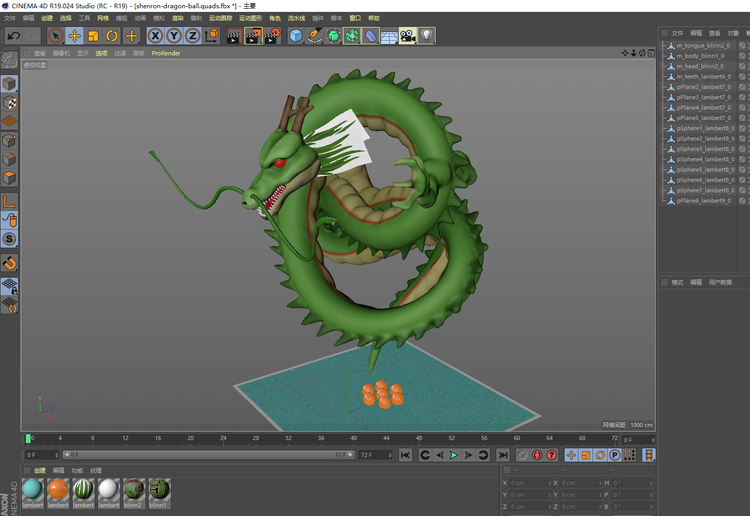Click the end frame 72 F field
This screenshot has width=750, height=516.
tap(375, 455)
